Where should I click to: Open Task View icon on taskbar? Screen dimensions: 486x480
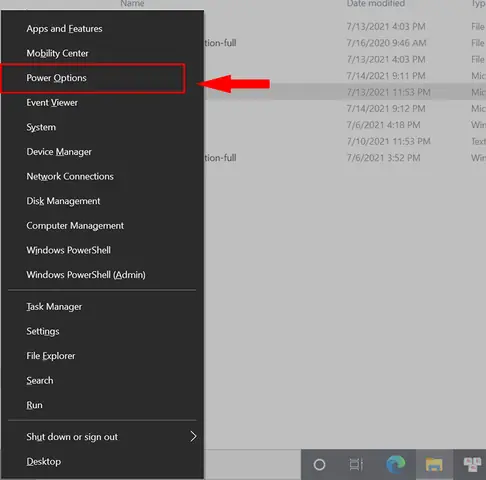pyautogui.click(x=356, y=464)
